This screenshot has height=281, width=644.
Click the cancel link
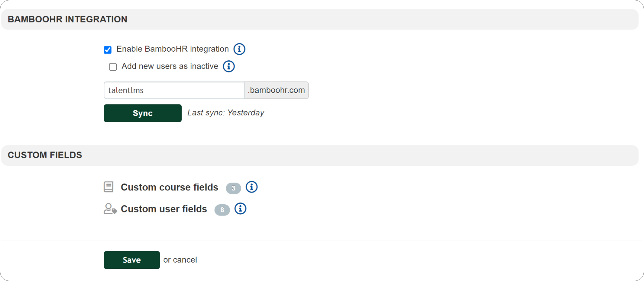[185, 260]
